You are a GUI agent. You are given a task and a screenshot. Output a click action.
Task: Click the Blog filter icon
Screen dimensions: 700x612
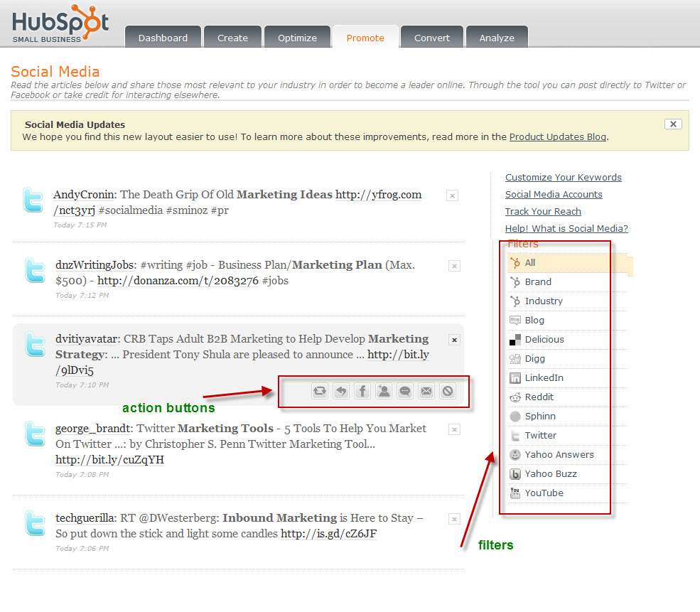click(515, 320)
